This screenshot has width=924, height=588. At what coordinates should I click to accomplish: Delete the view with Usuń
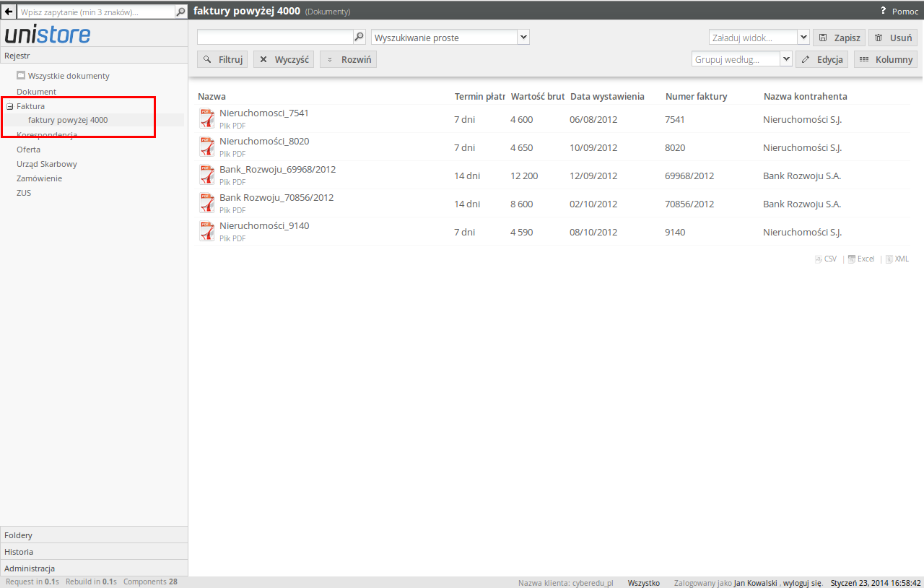coord(892,38)
